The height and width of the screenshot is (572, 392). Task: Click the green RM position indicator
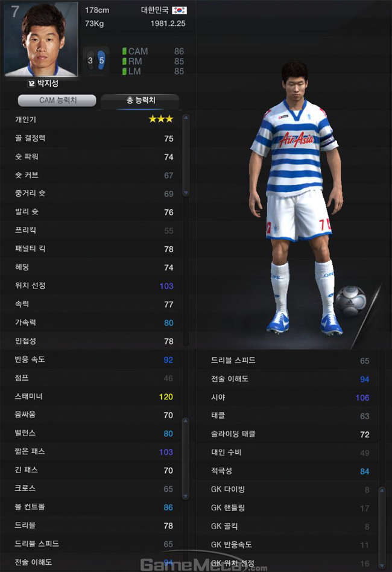point(124,62)
